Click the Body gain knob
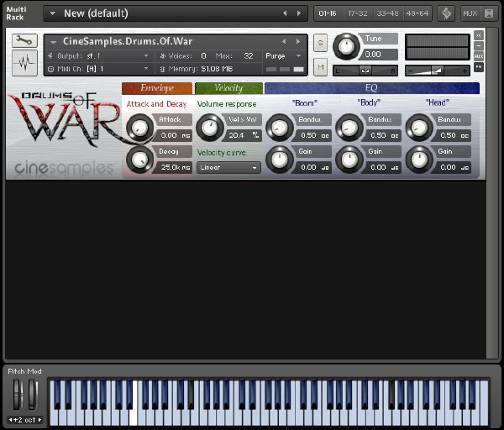Screen dimensions: 504x430 pos(349,160)
